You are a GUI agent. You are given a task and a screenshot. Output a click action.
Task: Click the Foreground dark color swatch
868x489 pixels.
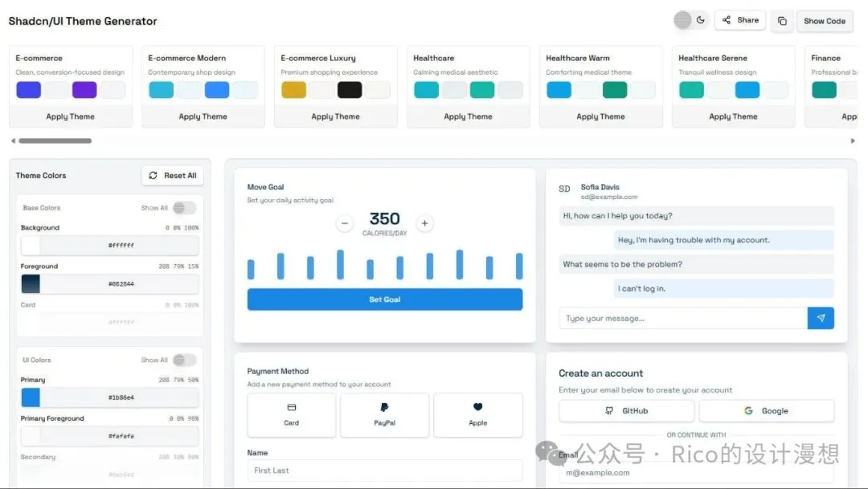click(31, 283)
